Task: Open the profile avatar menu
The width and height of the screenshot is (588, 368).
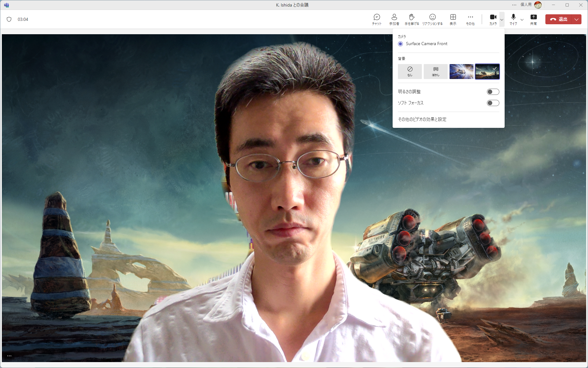Action: [x=538, y=5]
